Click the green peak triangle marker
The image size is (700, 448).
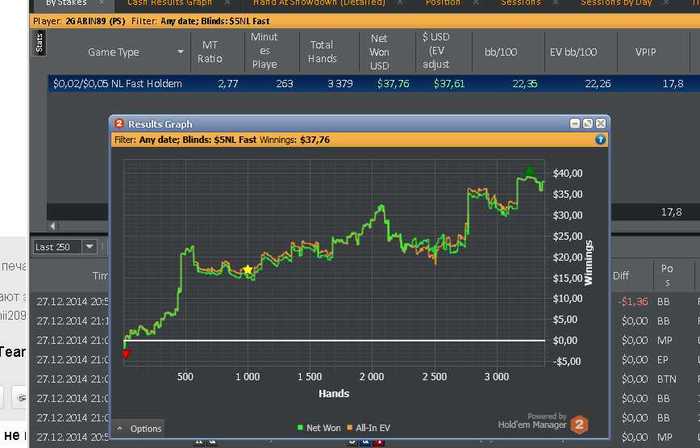coord(529,171)
